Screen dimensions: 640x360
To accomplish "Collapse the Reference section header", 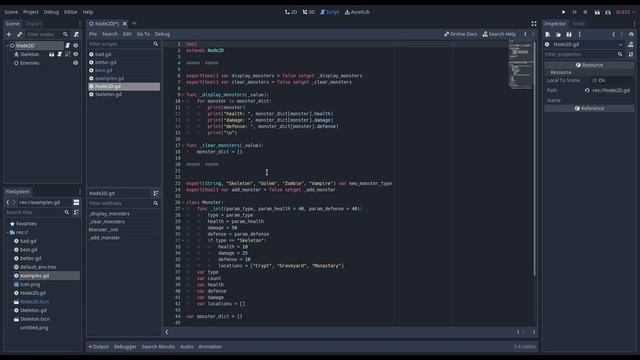I will [589, 109].
